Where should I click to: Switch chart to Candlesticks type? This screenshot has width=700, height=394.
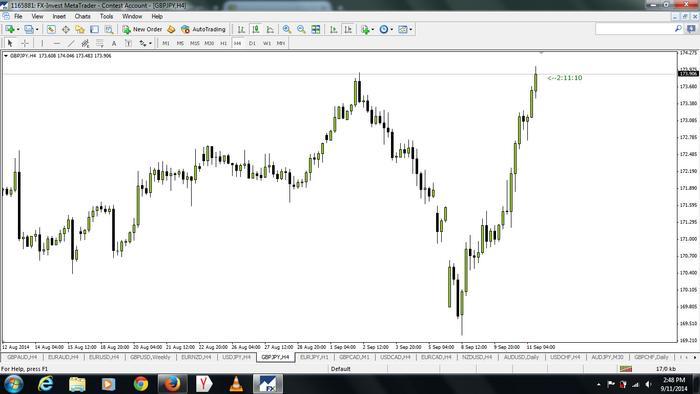[x=256, y=29]
